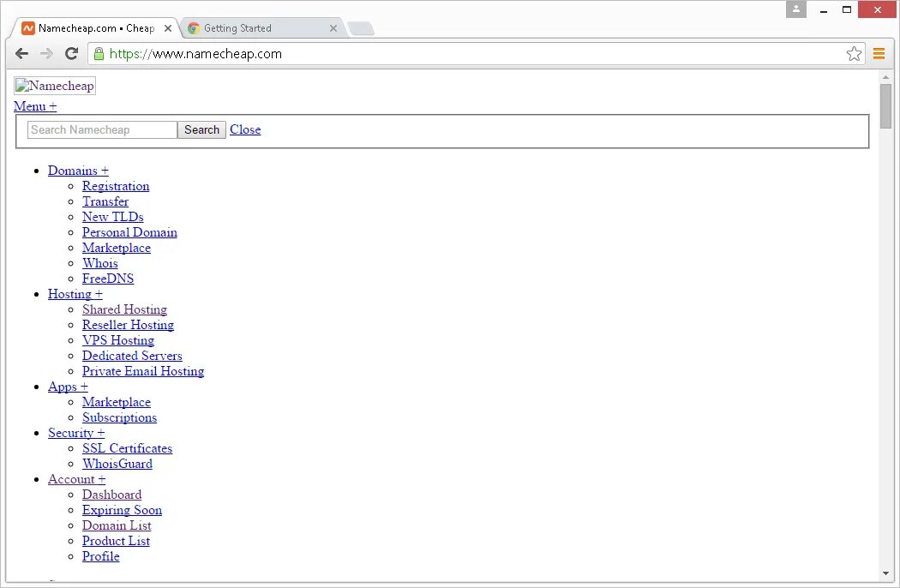Image resolution: width=900 pixels, height=588 pixels.
Task: Click the browser forward arrow
Action: 46,54
